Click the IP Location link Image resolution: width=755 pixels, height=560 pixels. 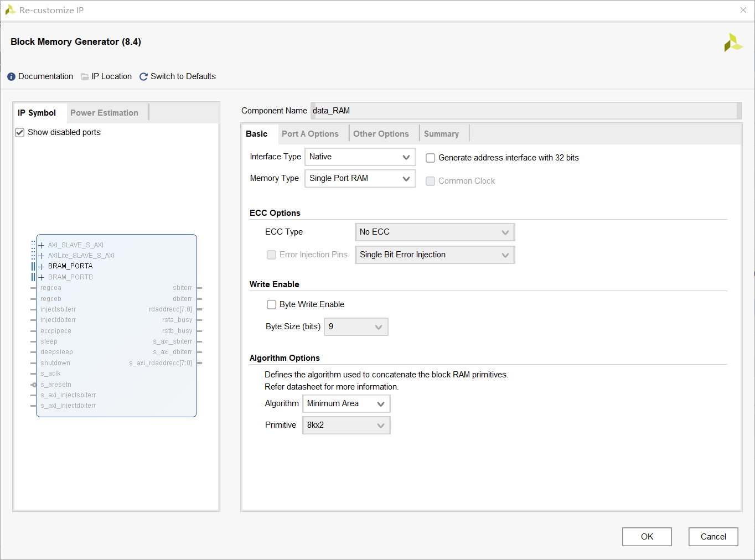pyautogui.click(x=112, y=77)
